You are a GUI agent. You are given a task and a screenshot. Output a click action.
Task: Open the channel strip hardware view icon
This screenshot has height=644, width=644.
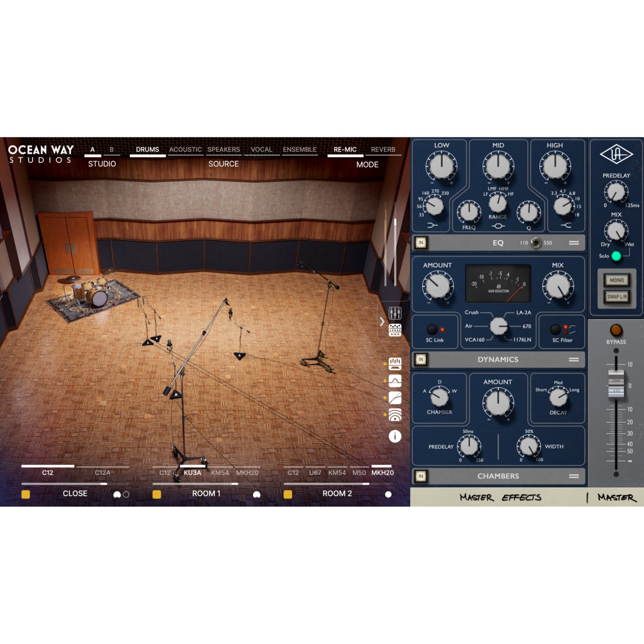click(395, 331)
